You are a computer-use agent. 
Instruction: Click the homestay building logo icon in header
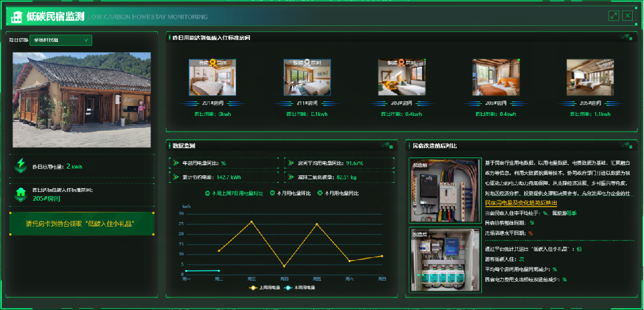(17, 15)
